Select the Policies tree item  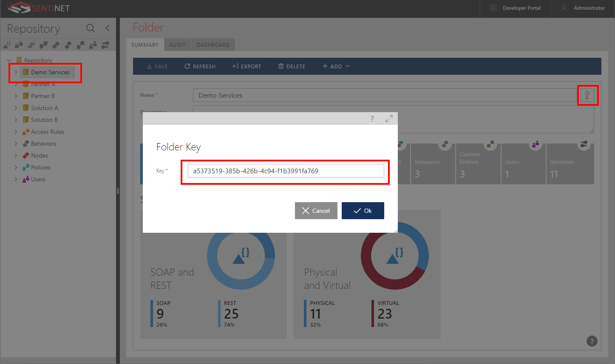pyautogui.click(x=40, y=167)
